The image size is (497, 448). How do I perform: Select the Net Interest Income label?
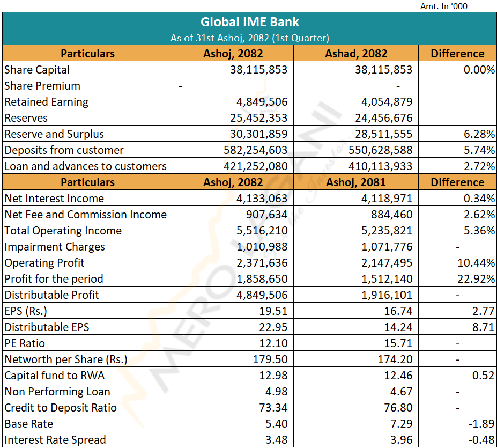coord(54,199)
